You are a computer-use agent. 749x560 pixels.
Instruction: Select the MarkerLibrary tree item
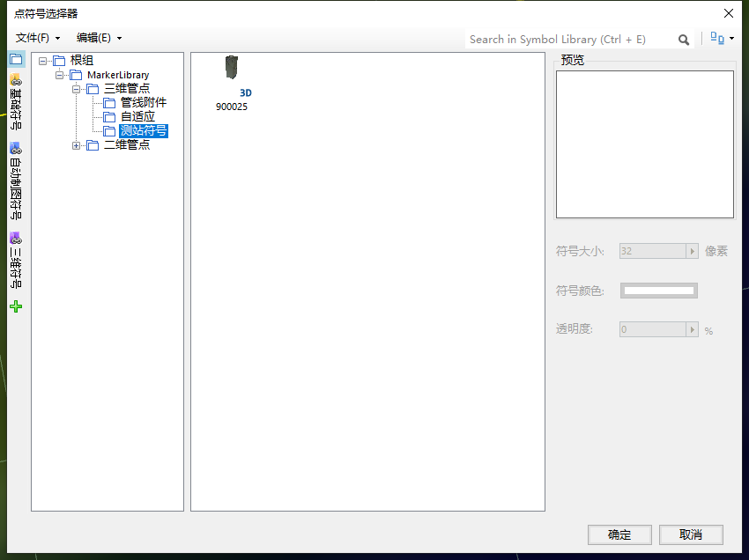click(x=118, y=75)
